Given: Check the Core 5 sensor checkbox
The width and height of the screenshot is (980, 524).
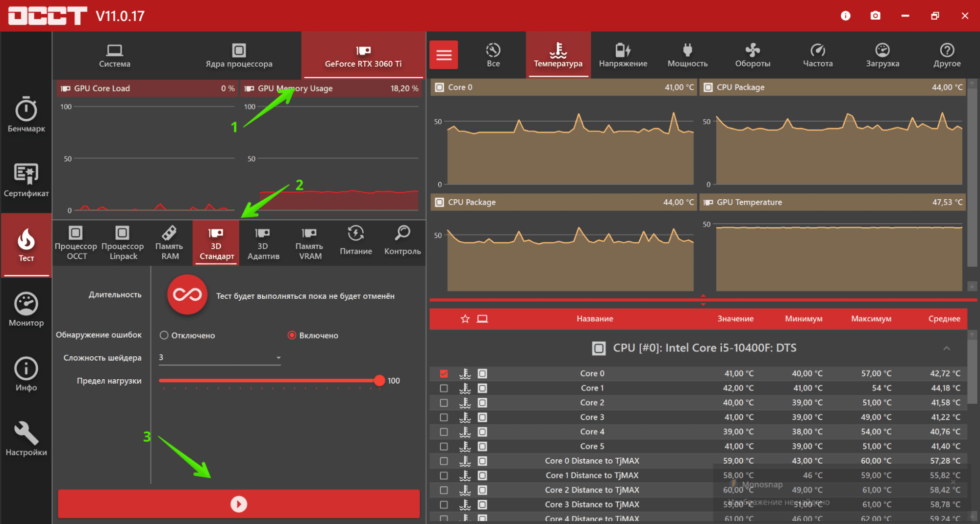Looking at the screenshot, I should pos(444,446).
